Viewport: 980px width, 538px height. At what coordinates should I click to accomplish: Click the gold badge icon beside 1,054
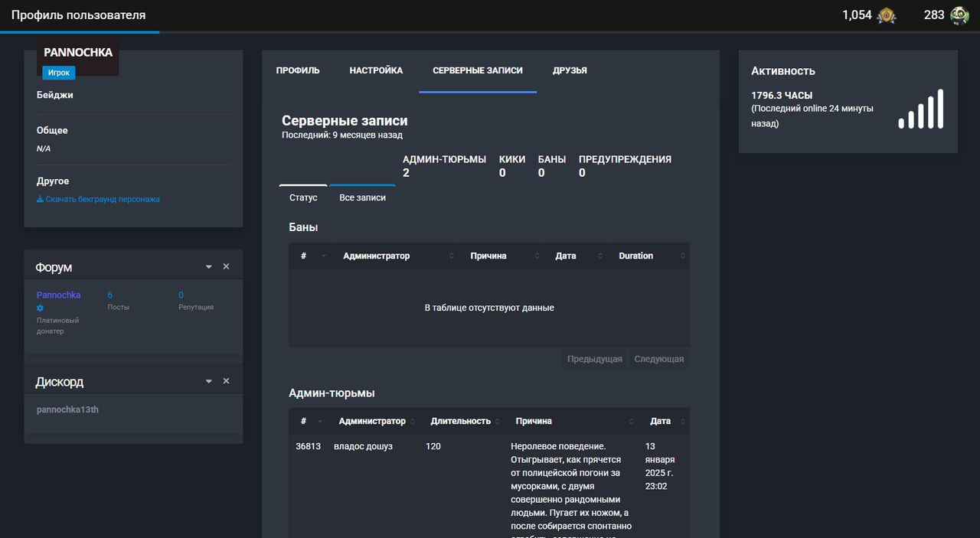tap(886, 15)
